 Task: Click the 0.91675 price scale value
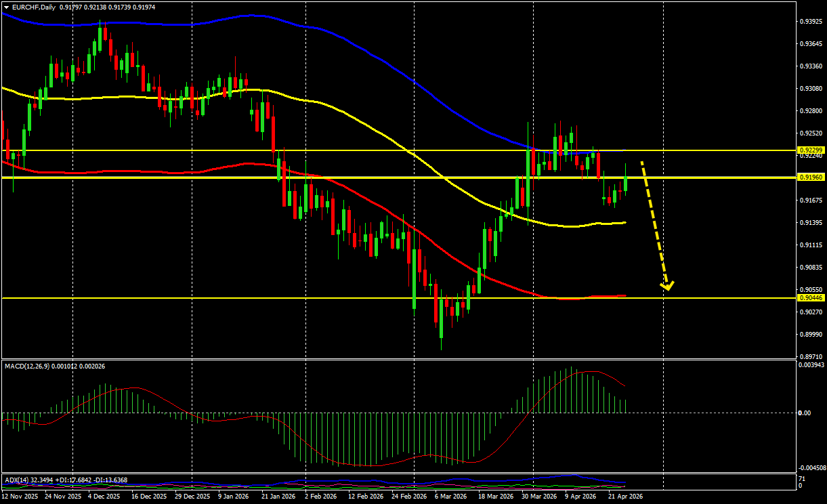point(810,201)
